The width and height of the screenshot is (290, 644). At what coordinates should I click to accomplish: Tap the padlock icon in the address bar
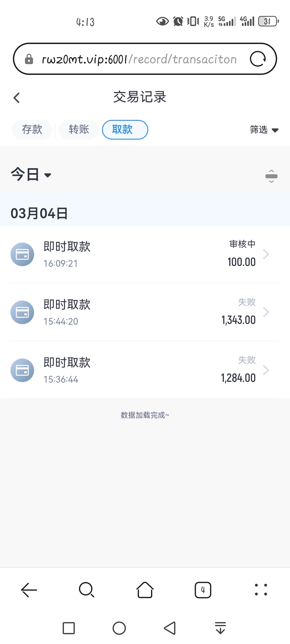pyautogui.click(x=29, y=59)
